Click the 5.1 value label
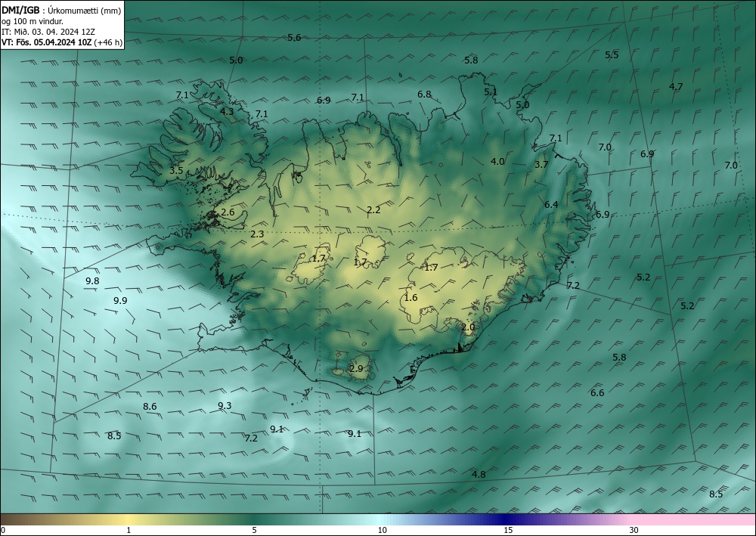 pos(491,91)
